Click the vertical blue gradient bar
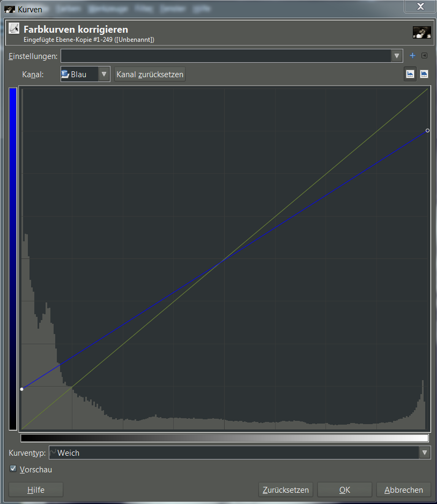This screenshot has height=504, width=437. (x=13, y=259)
